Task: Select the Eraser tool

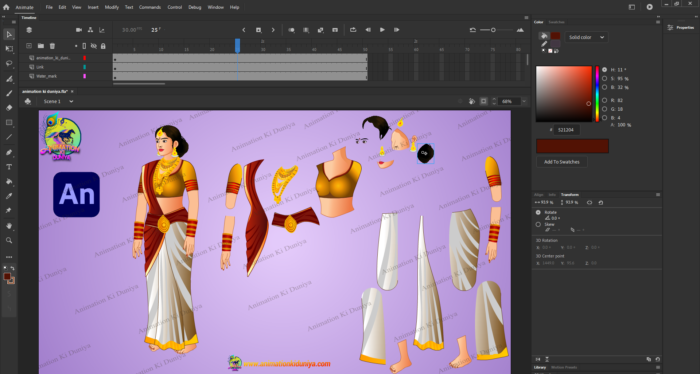Action: 9,108
